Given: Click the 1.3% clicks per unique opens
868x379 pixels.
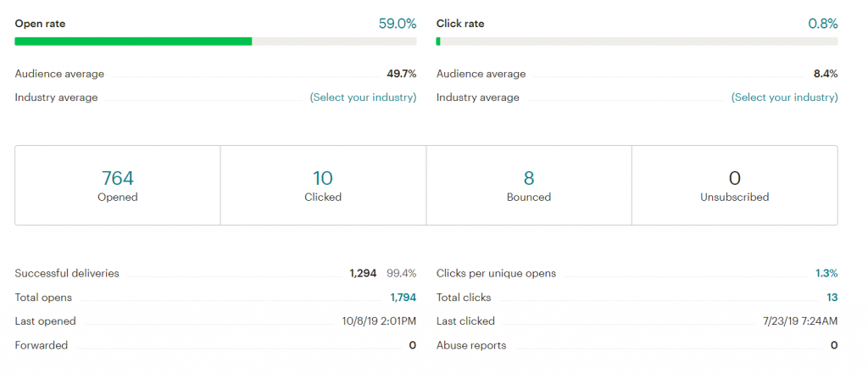Looking at the screenshot, I should [x=826, y=273].
